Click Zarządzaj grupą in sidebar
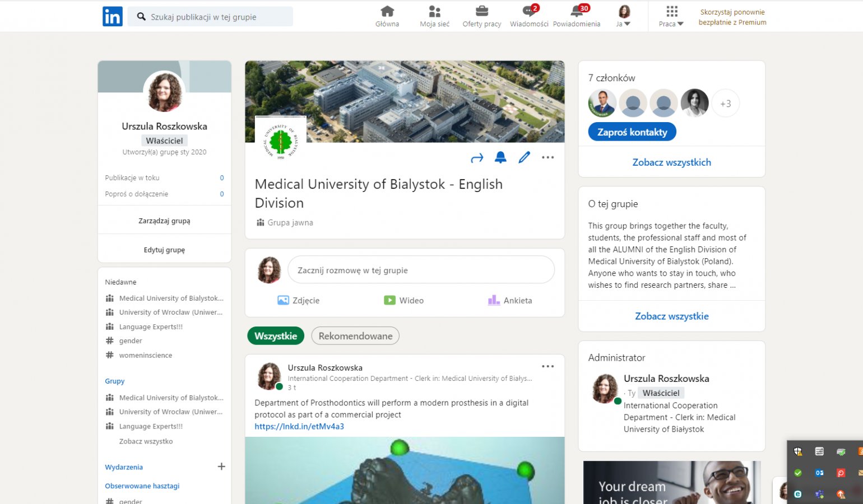The height and width of the screenshot is (504, 863). click(164, 221)
